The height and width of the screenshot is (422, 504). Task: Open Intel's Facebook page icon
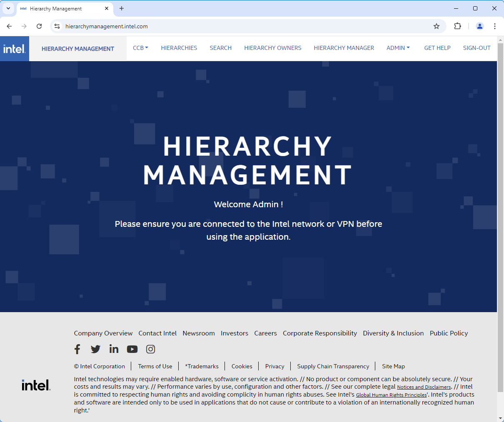pos(77,349)
